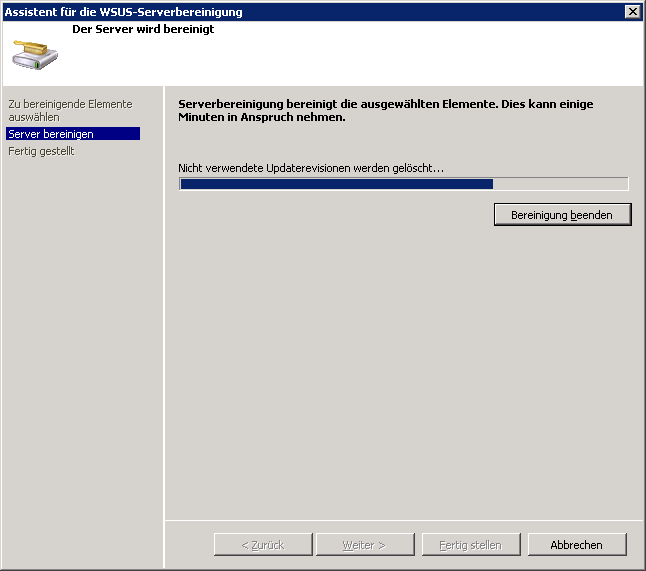Click the empty footer area left of Zurück
Image resolution: width=646 pixels, height=571 pixels.
[x=188, y=545]
